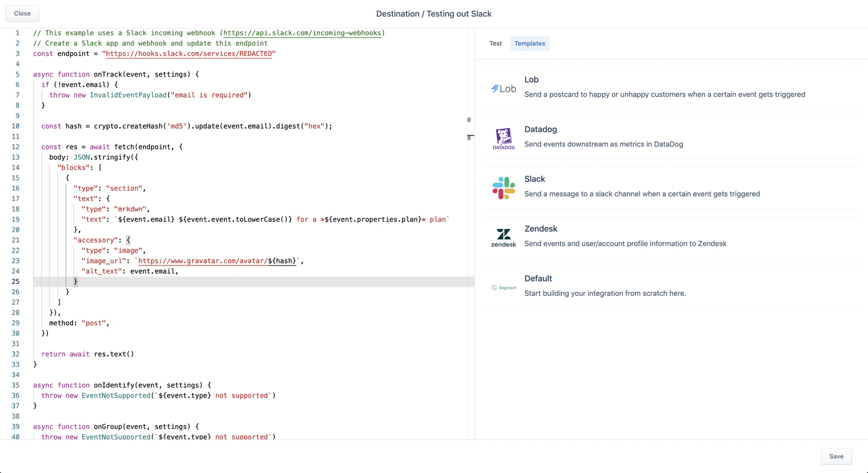Image resolution: width=868 pixels, height=473 pixels.
Task: Click 'JSON.stringify' on line 13
Action: [104, 157]
